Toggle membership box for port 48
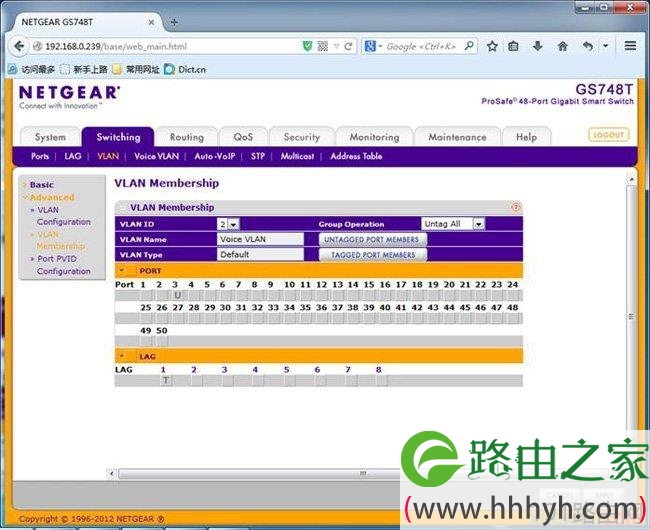650x530 pixels. tap(513, 319)
